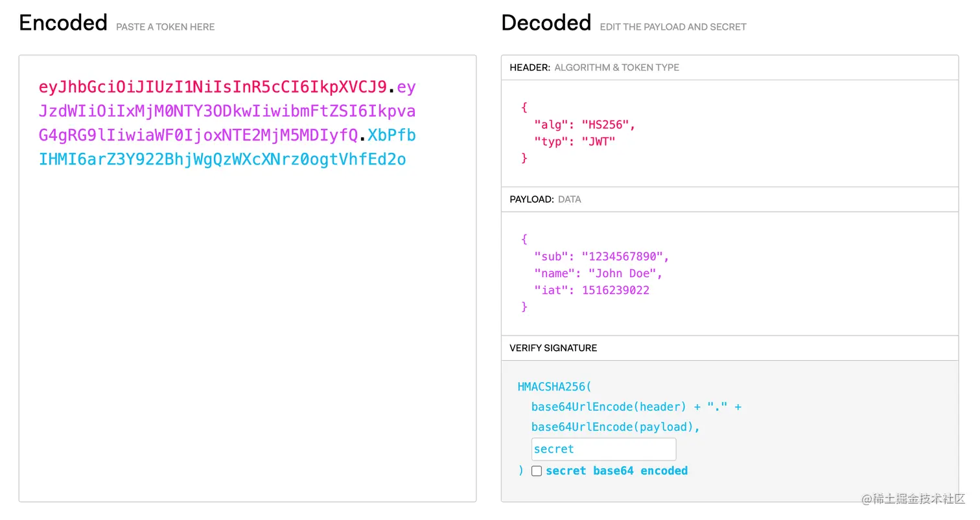Click the PAYLOAD: Data section label
The image size is (980, 520).
(545, 199)
